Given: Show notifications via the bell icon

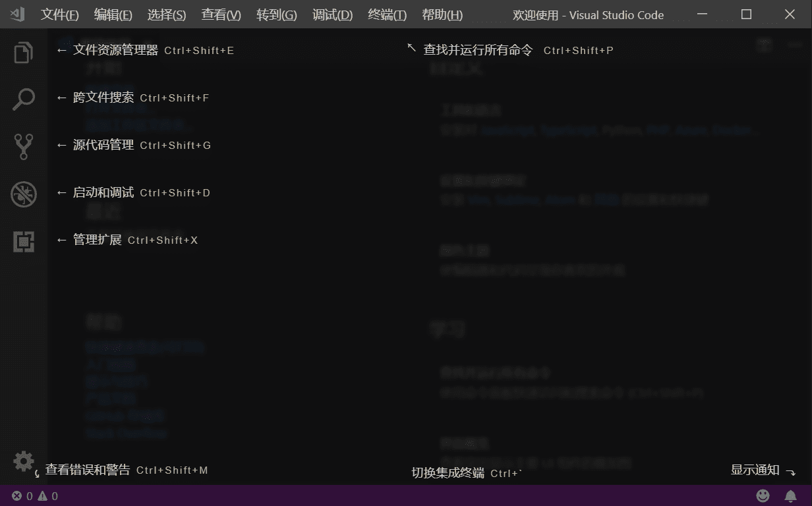Looking at the screenshot, I should click(x=790, y=495).
